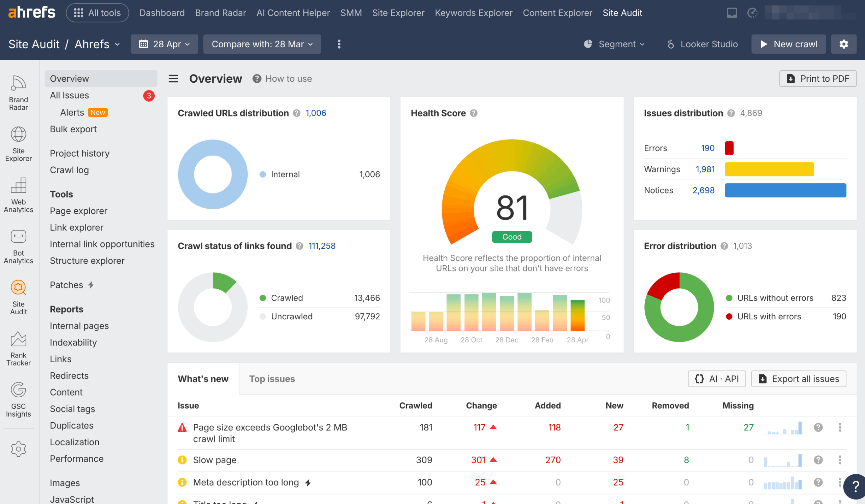Click the Health Score help icon

(x=474, y=113)
